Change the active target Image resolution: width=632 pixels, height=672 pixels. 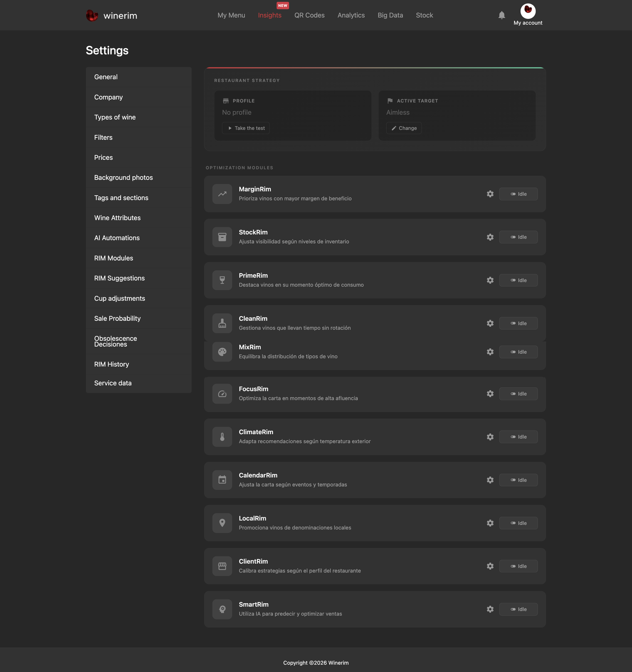(x=404, y=128)
